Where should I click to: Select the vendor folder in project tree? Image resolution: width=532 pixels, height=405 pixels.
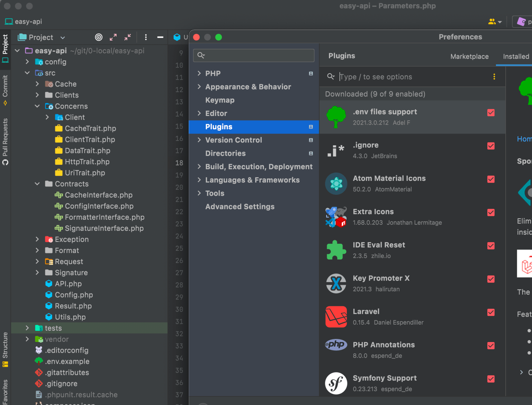tap(57, 339)
